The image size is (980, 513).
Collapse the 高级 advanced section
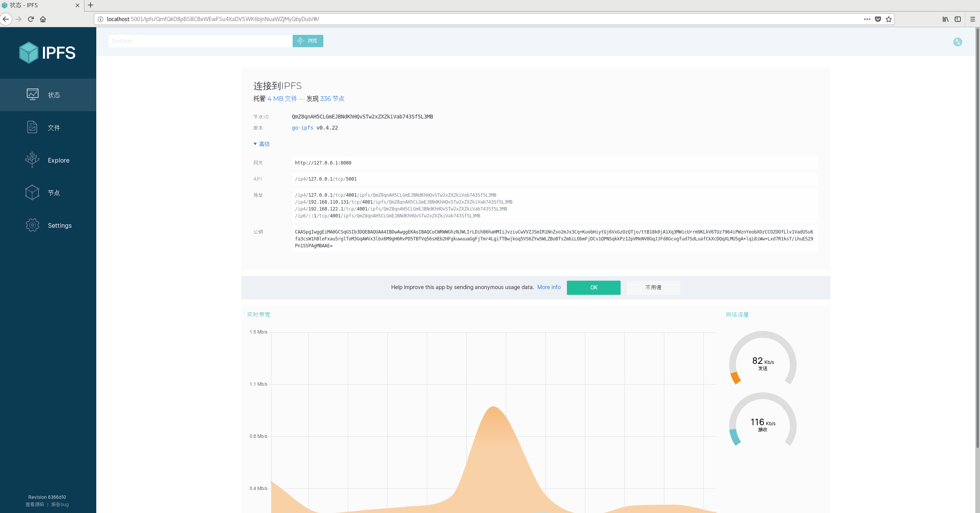pos(262,144)
